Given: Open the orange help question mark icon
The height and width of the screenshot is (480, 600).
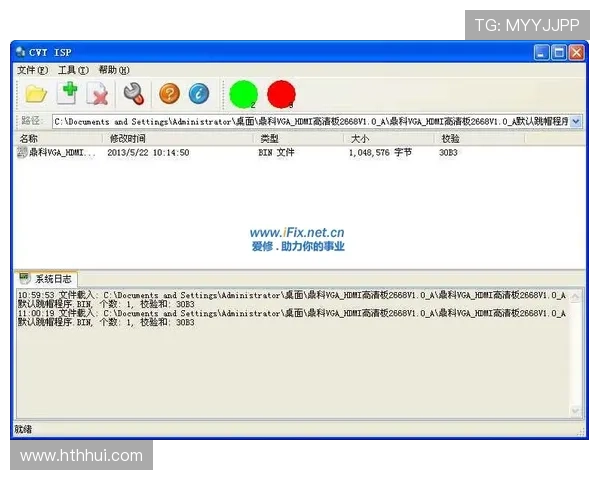Looking at the screenshot, I should click(x=169, y=94).
